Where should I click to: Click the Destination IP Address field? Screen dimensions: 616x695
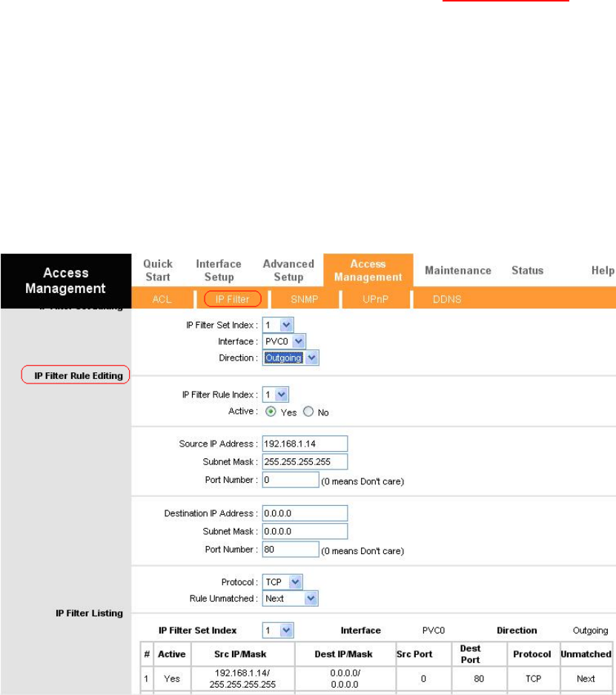click(x=305, y=513)
